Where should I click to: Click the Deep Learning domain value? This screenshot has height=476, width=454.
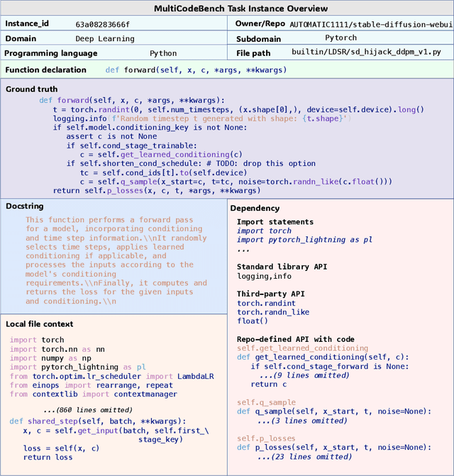pos(104,38)
